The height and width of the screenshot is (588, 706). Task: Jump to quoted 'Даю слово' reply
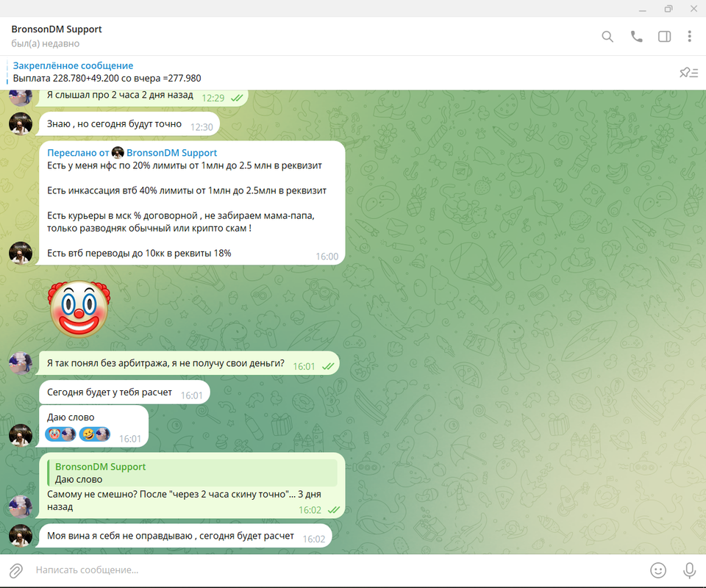pos(193,473)
